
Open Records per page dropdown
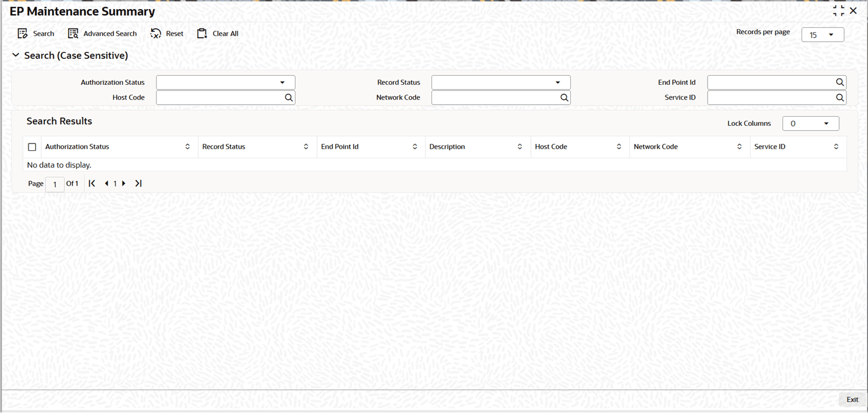822,35
